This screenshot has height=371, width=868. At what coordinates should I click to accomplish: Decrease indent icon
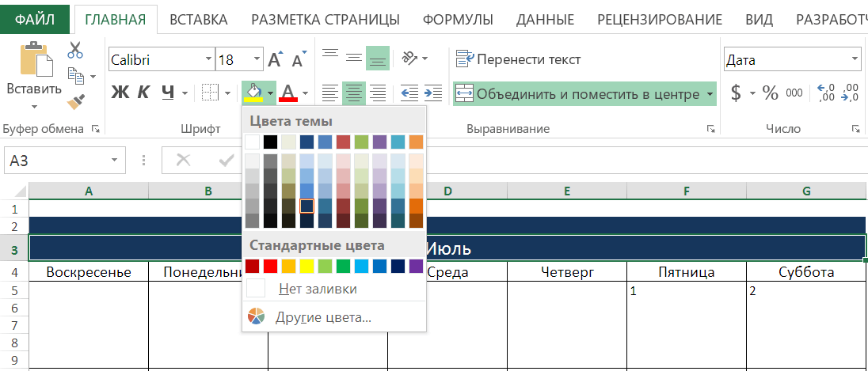click(x=409, y=93)
